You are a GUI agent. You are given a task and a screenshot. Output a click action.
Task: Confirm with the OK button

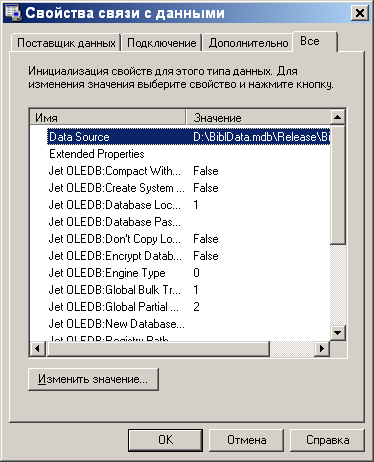pos(165,440)
